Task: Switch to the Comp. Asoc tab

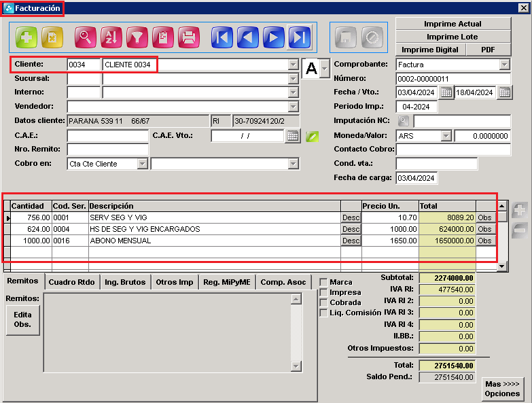Action: [283, 282]
